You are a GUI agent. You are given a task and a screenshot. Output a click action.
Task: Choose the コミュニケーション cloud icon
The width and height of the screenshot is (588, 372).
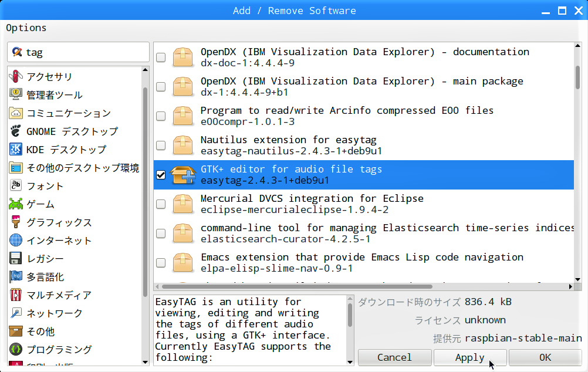(x=16, y=113)
